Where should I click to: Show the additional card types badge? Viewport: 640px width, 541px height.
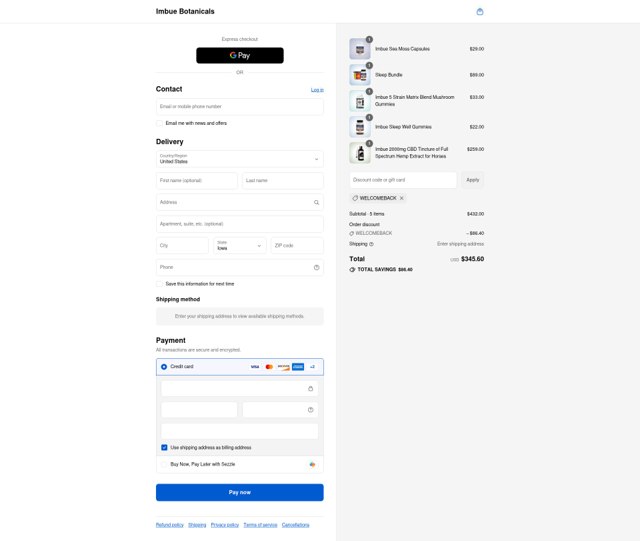click(x=312, y=367)
